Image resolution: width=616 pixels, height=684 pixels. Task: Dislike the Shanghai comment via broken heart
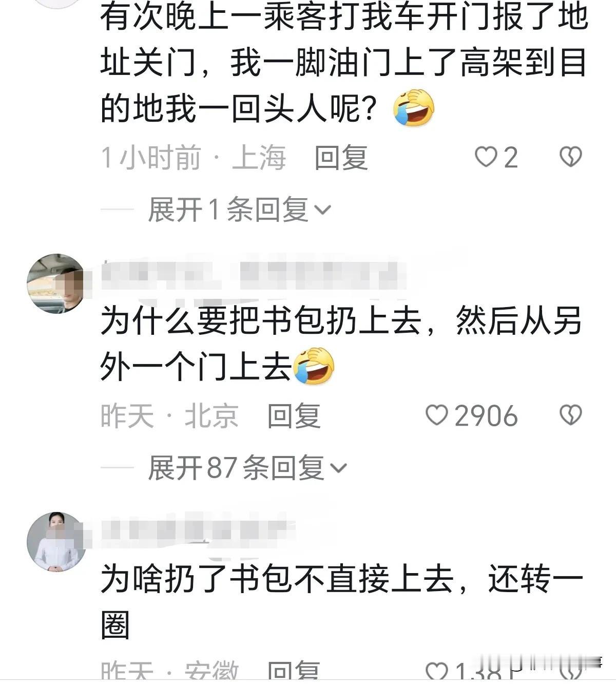570,157
